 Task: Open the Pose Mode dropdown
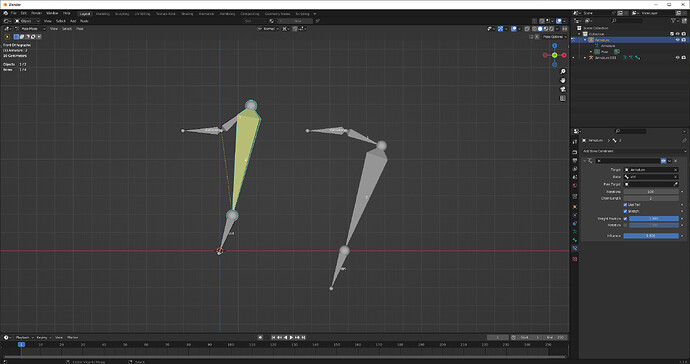[x=30, y=29]
